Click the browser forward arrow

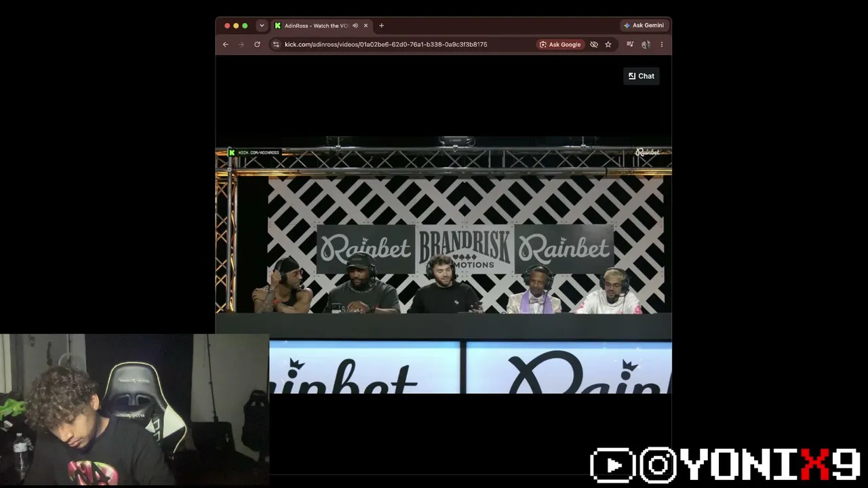pyautogui.click(x=241, y=45)
